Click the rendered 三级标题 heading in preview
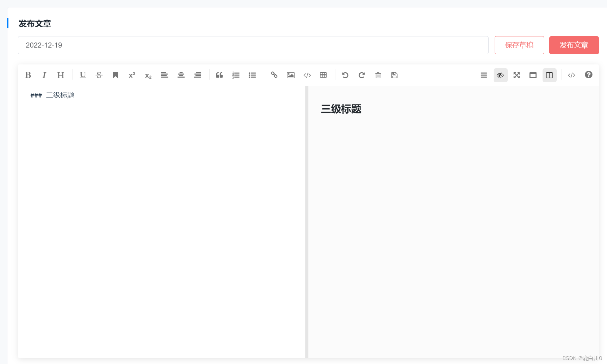 (x=341, y=109)
